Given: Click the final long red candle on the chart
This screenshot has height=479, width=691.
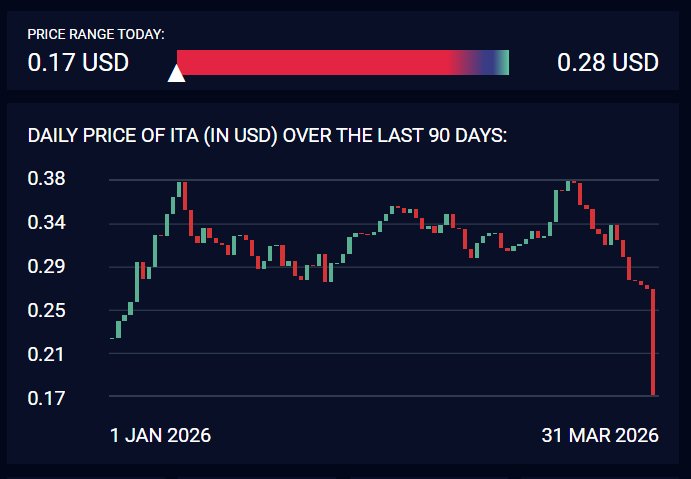Looking at the screenshot, I should tap(653, 342).
